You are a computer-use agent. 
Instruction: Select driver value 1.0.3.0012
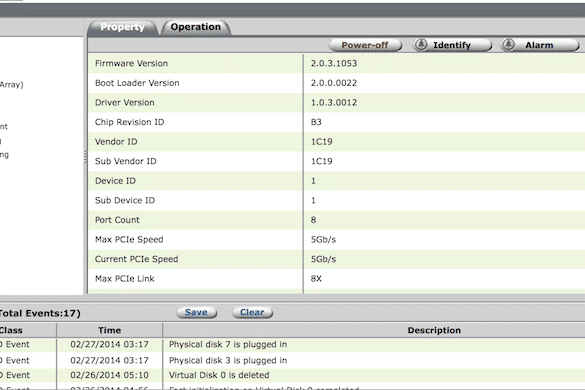point(334,103)
